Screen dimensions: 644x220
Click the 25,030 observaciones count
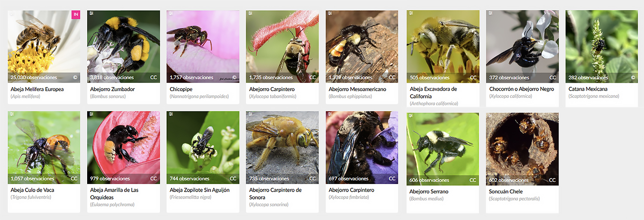(34, 78)
